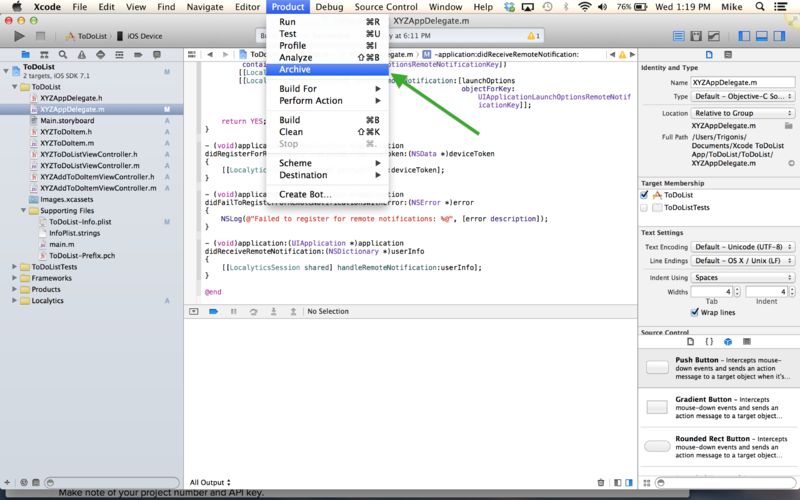This screenshot has width=800, height=500.
Task: Open the breakpoint navigator icon
Action: (x=138, y=55)
